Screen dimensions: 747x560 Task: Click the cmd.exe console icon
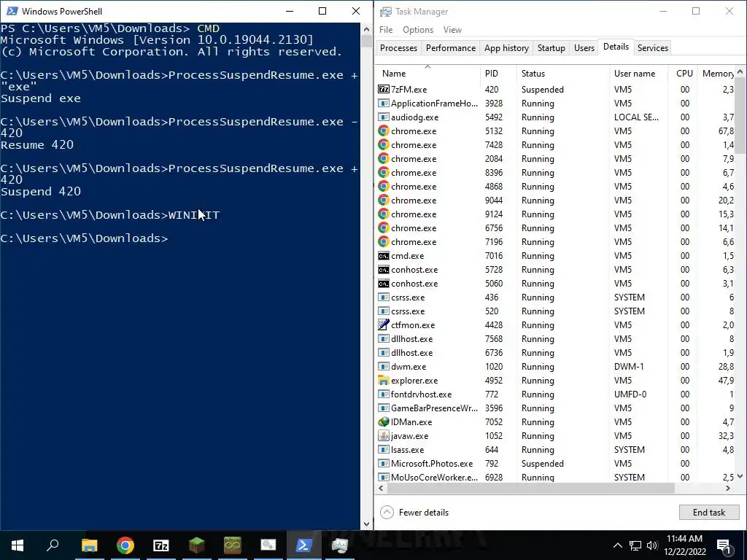pos(384,256)
